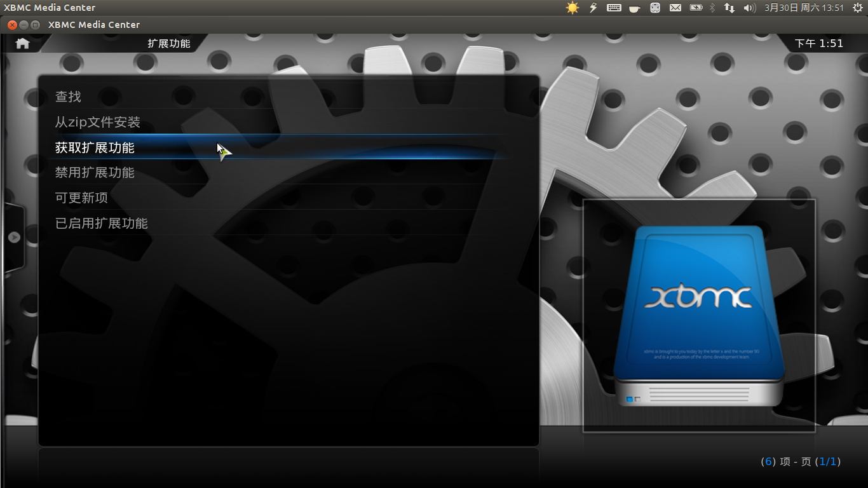Open the sound volume indicator
Viewport: 868px width, 488px height.
(750, 8)
